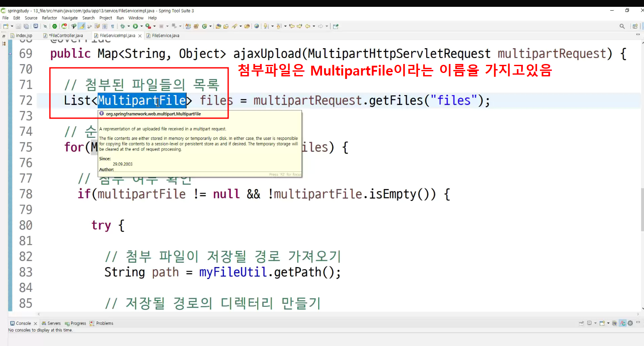
Task: Click the Open Task folder icon
Action: [x=226, y=26]
